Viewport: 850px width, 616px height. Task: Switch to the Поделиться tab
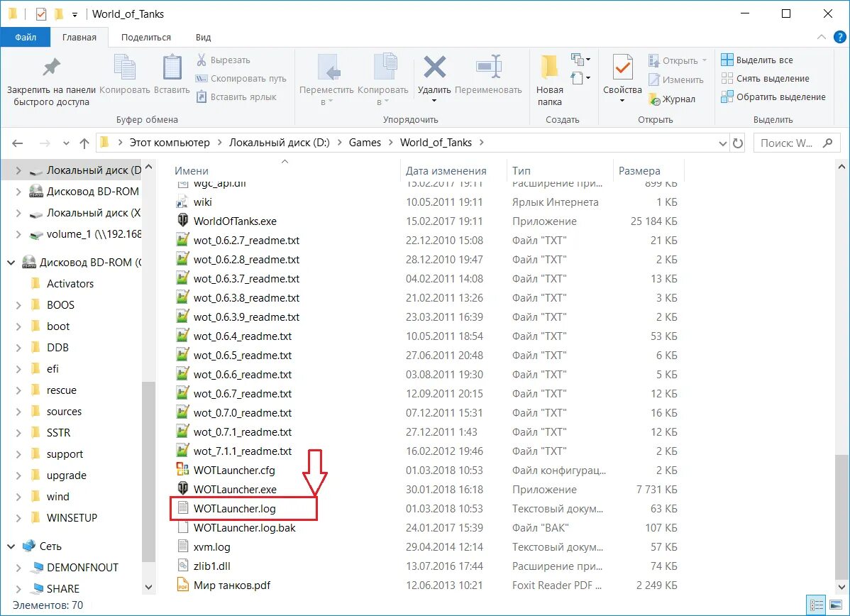point(146,38)
